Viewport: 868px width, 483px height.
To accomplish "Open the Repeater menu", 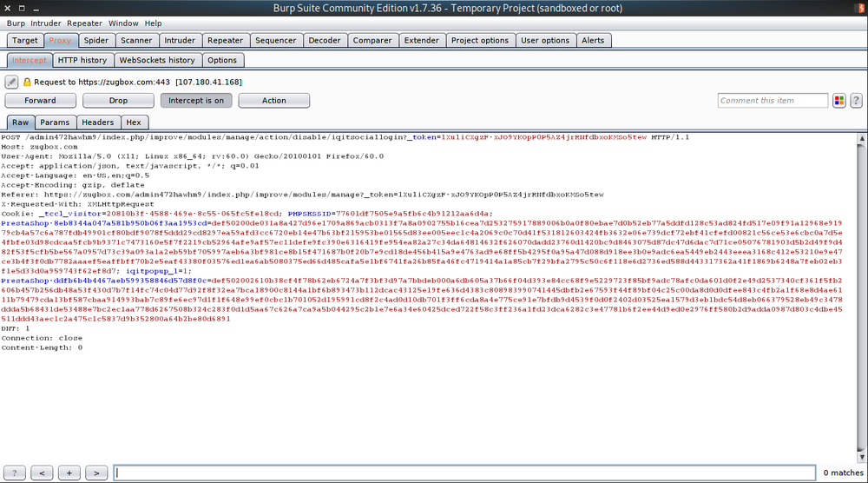I will pos(85,23).
